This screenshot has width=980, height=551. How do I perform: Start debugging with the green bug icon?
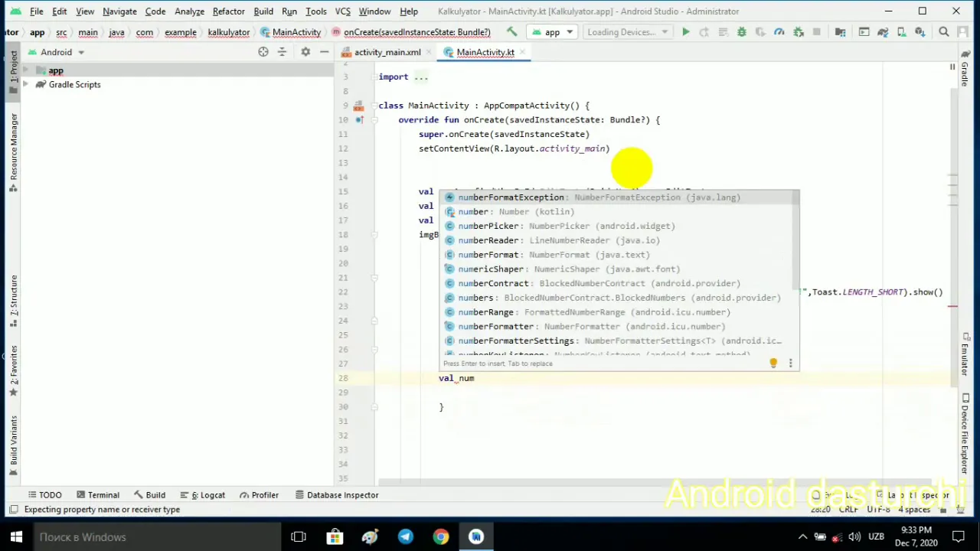point(741,32)
